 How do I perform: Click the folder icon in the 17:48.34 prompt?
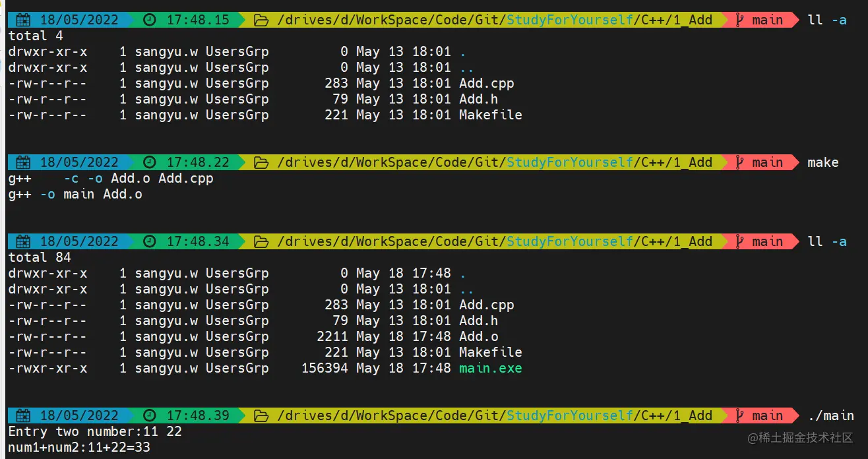[261, 241]
